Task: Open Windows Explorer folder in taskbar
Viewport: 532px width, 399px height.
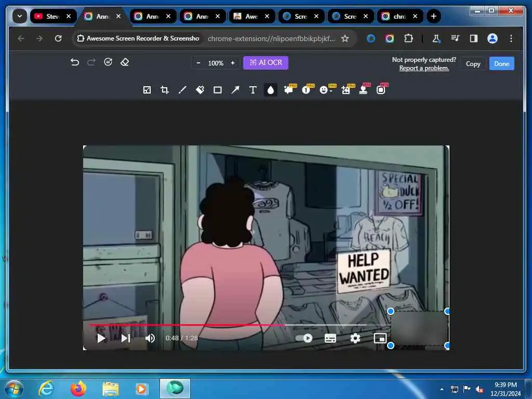Action: click(x=111, y=390)
